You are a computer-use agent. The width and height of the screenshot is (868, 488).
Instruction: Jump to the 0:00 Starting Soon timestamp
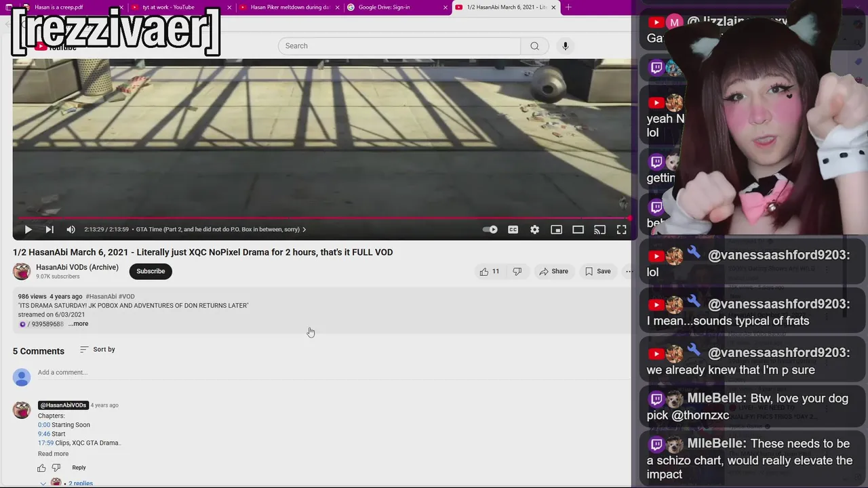coord(44,425)
